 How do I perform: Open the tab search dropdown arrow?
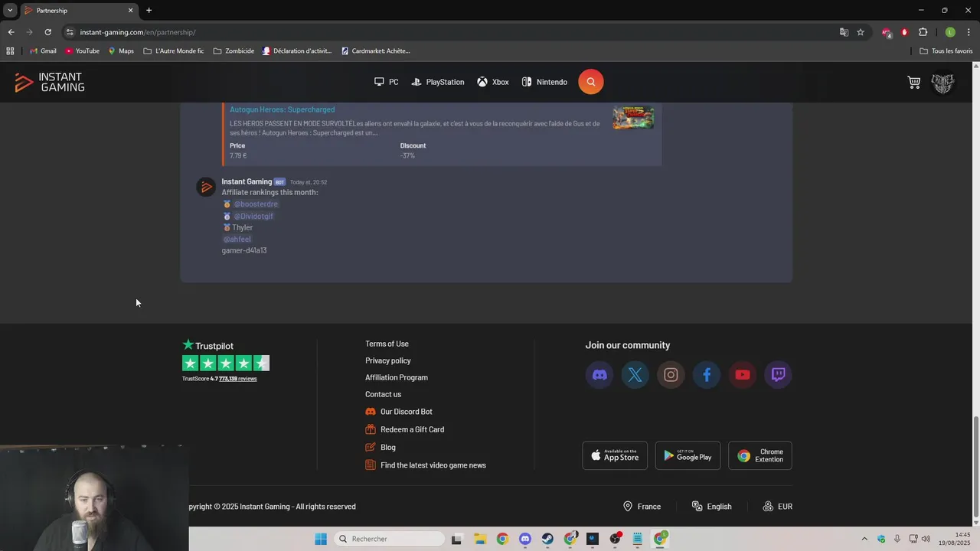[10, 10]
